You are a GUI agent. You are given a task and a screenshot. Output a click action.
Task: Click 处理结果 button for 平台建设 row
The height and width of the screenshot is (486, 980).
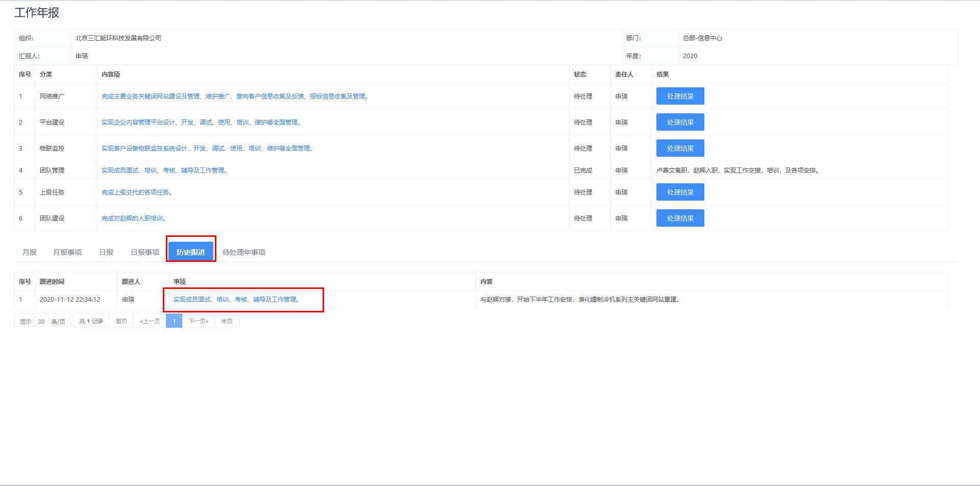click(x=680, y=122)
